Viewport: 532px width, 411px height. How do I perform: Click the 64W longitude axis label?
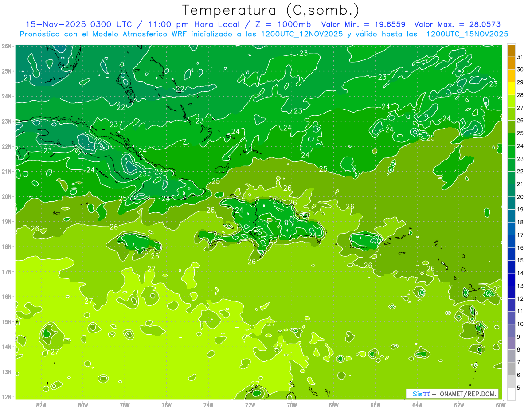pos(417,405)
